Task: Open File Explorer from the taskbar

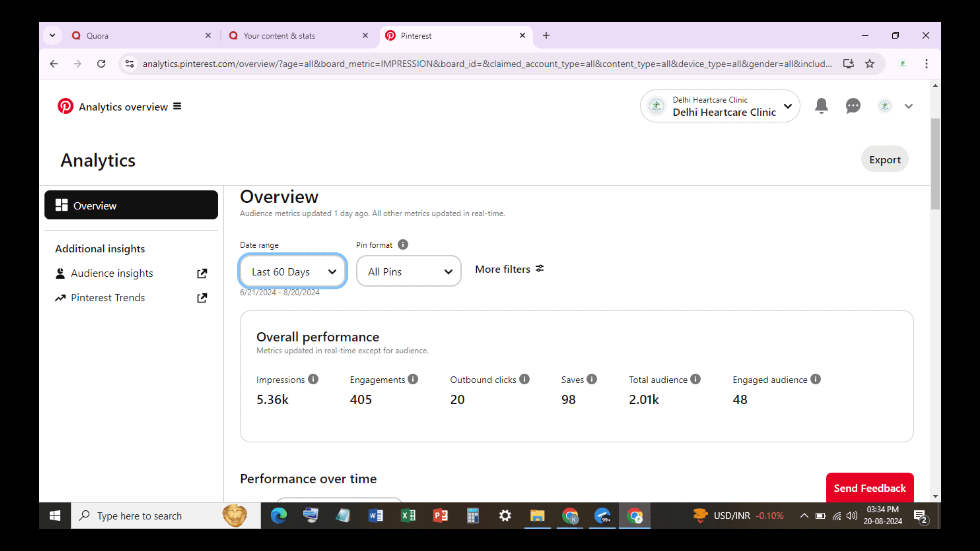Action: [x=537, y=516]
